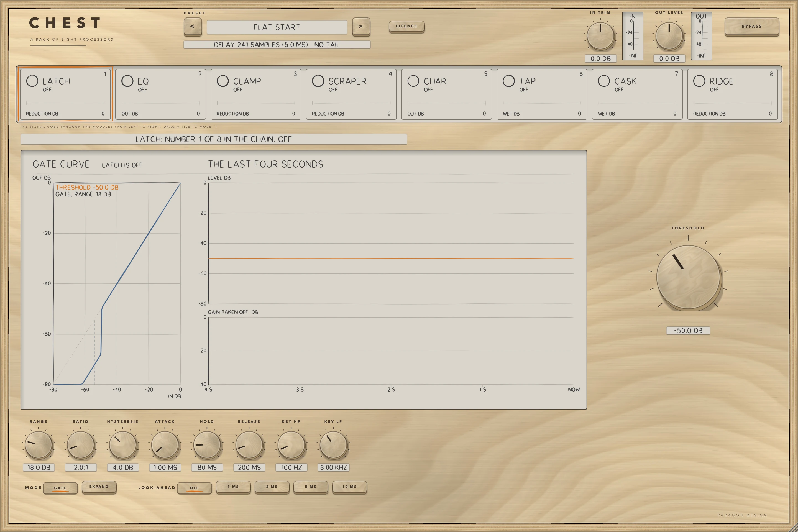Click the BYPASS button

click(x=751, y=27)
